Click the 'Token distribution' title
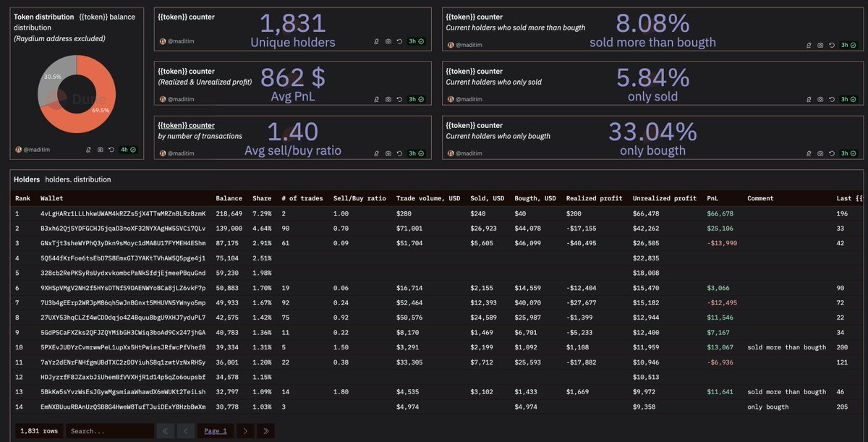This screenshot has width=868, height=442. point(44,17)
